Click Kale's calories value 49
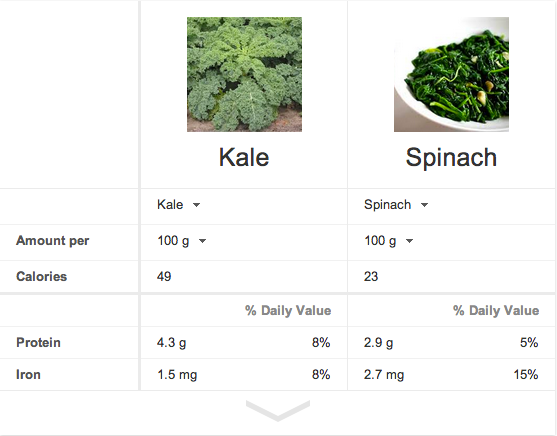Screen dimensions: 557x436 coord(164,276)
